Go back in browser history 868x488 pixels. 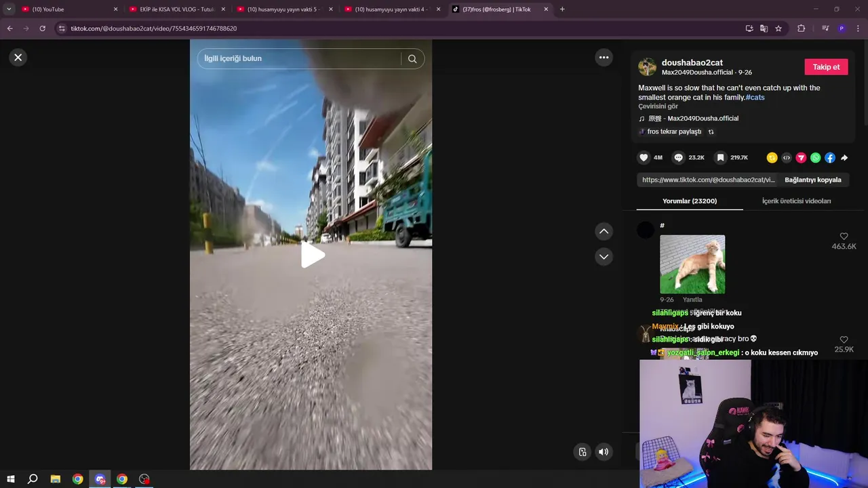click(x=9, y=28)
